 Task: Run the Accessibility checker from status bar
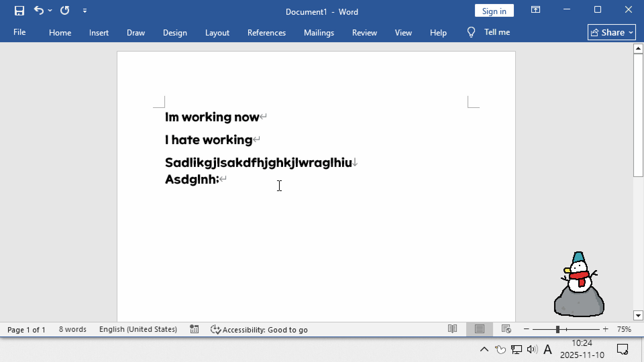[260, 329]
